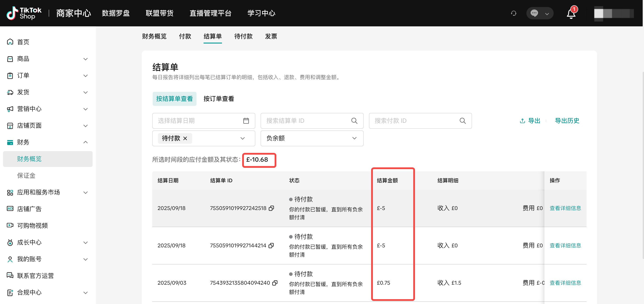
Task: Open 保证金 in the sidebar
Action: (x=26, y=176)
